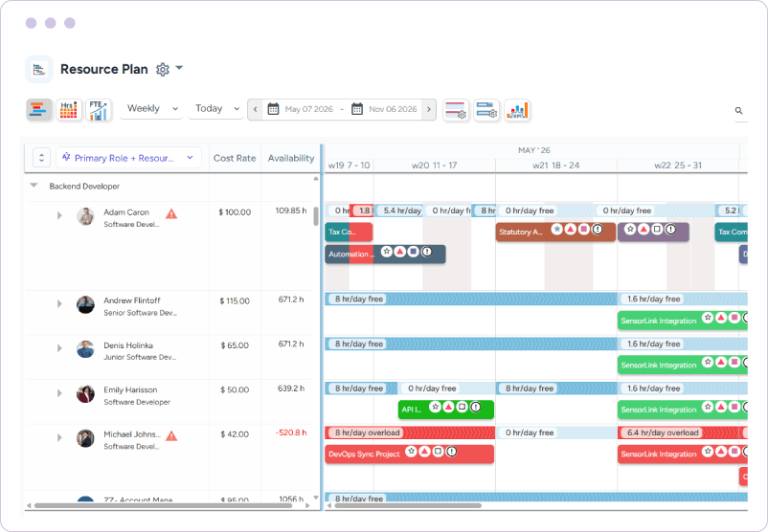Open the KPI chart icon
The height and width of the screenshot is (532, 768).
(x=517, y=110)
